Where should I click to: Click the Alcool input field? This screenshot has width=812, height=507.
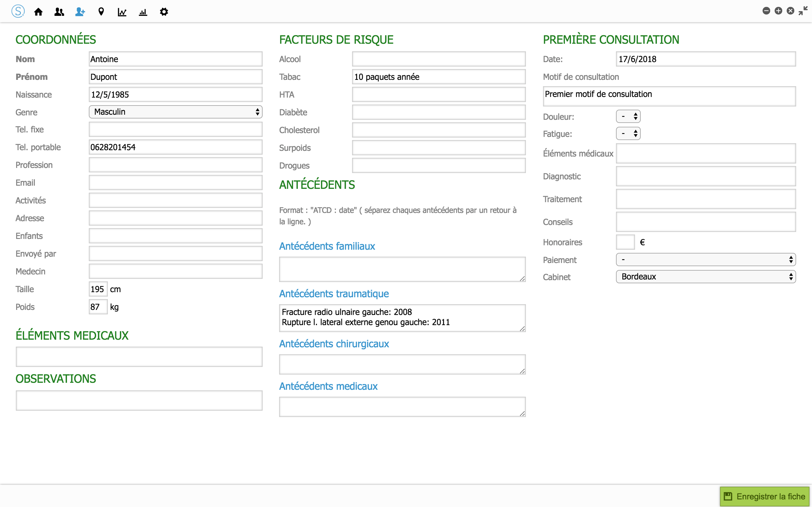(439, 59)
